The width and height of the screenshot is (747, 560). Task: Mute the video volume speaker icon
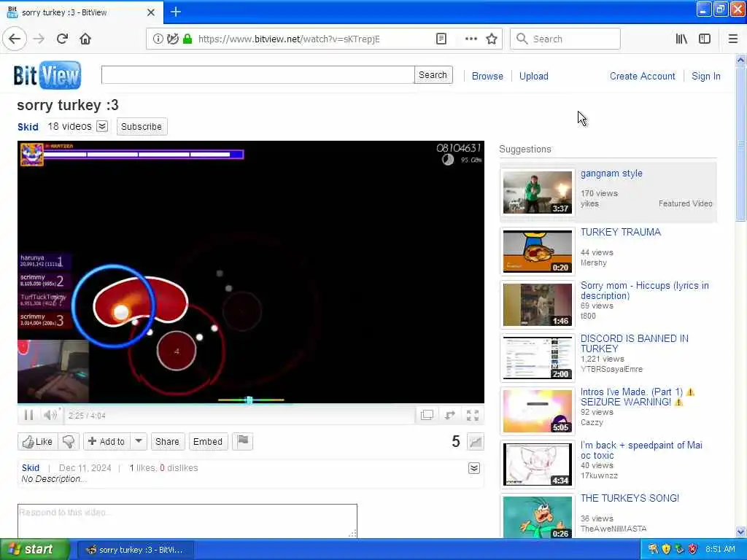50,415
